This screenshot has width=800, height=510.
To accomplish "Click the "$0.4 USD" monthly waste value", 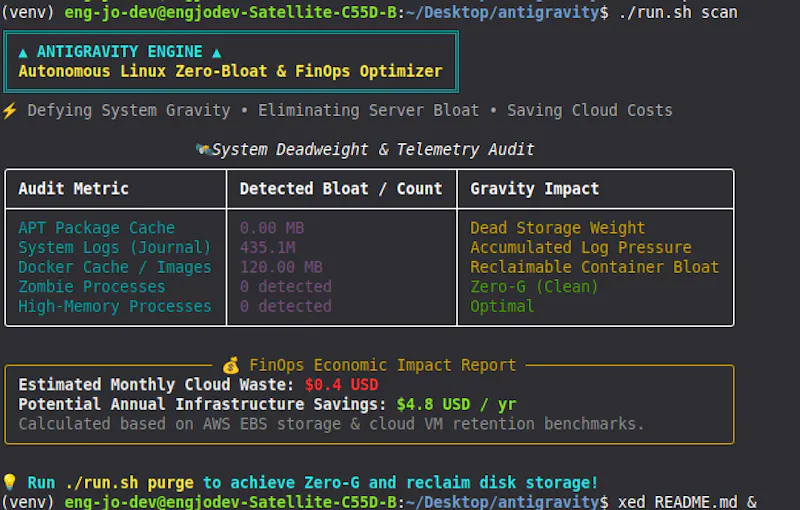I will coord(341,385).
